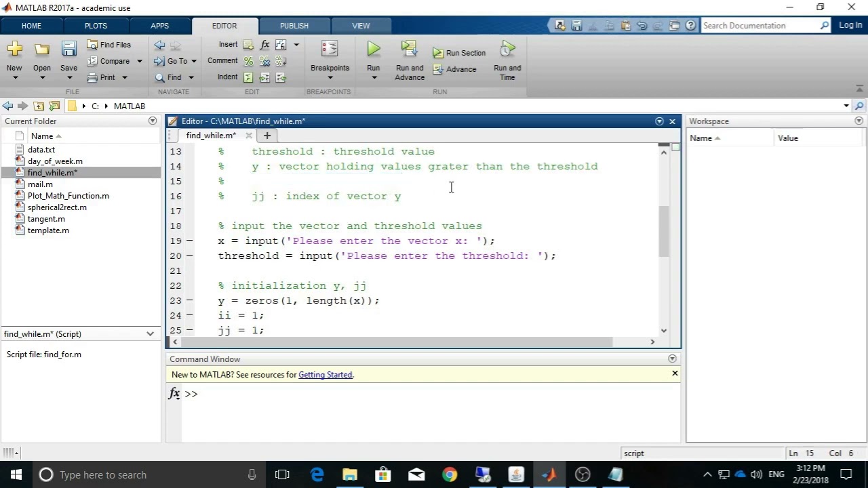Click the editor vertical scrollbar thumb
The image size is (868, 488).
point(663,232)
